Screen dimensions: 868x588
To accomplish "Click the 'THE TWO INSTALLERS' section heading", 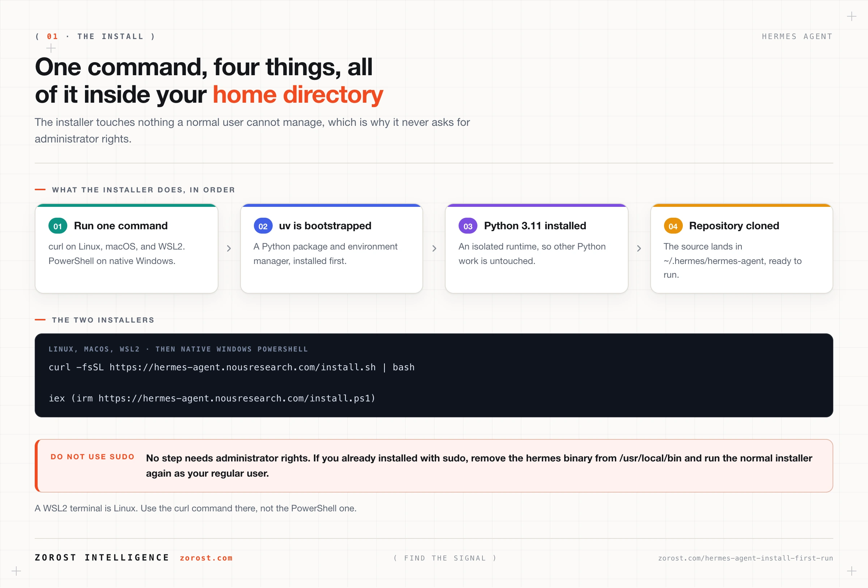I will pos(103,320).
